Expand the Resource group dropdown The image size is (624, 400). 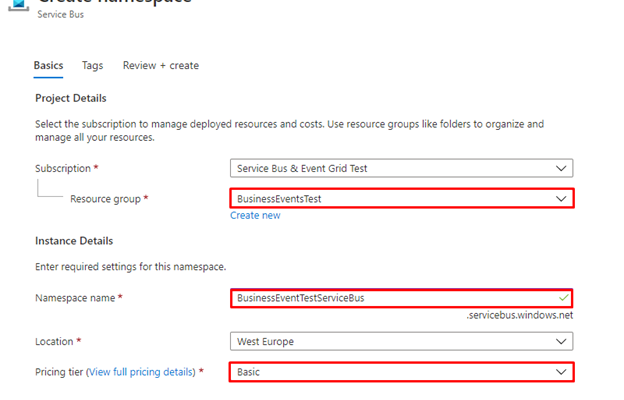pos(402,199)
